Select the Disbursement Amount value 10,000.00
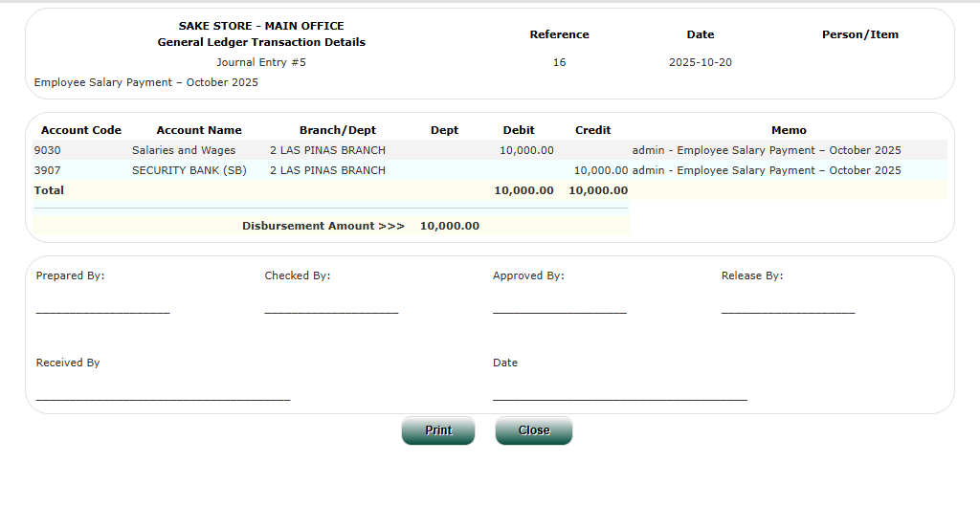Viewport: 980px width, 506px height. pos(450,226)
